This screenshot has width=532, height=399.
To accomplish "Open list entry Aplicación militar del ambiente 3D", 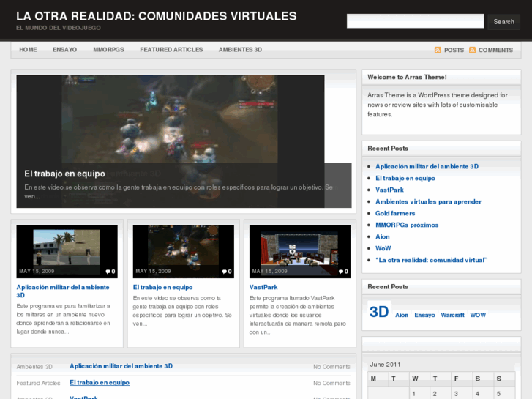I will (121, 366).
